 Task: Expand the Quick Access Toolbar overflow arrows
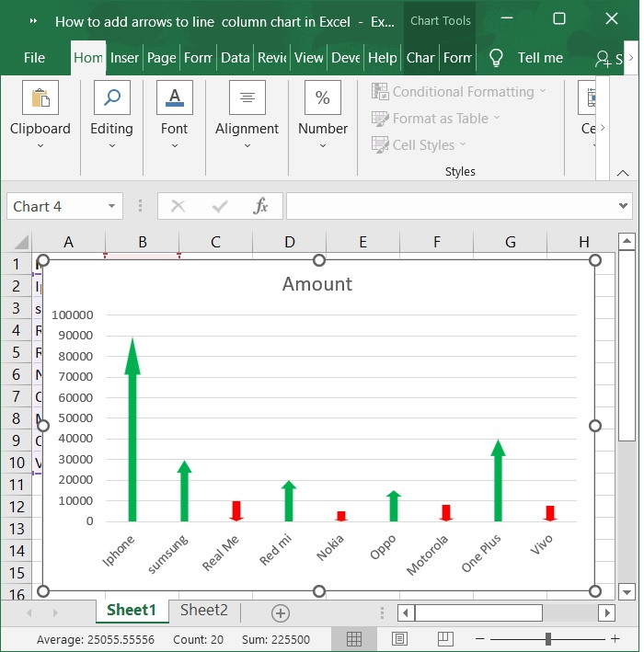coord(34,21)
